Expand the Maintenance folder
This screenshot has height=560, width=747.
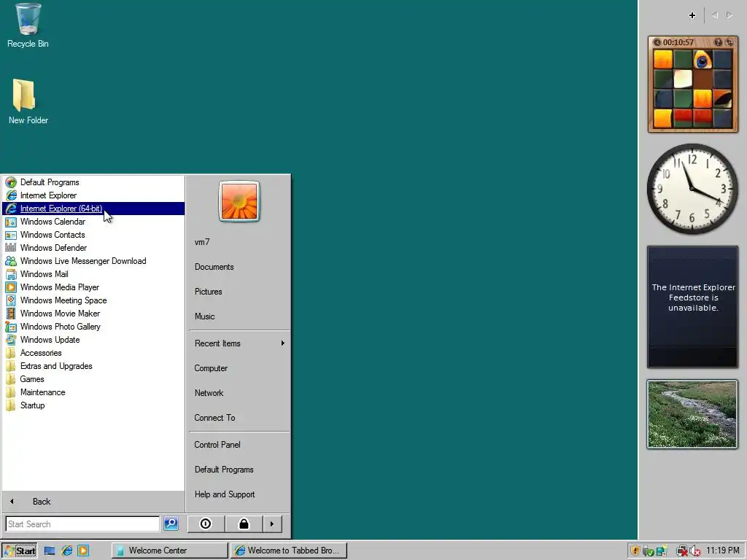pos(93,392)
